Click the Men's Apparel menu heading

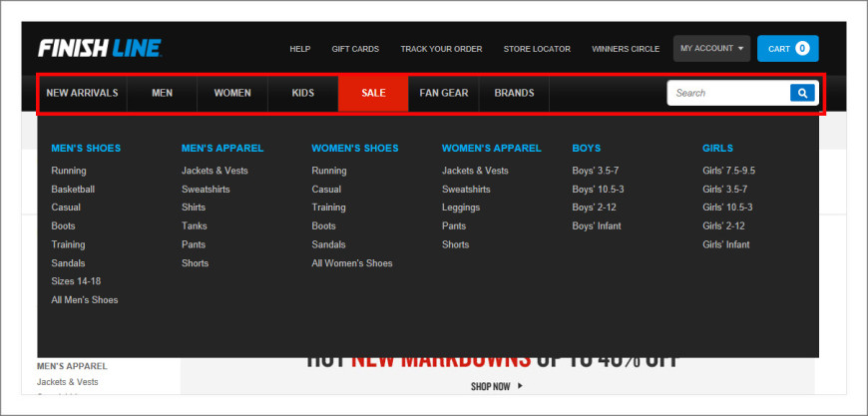pos(222,149)
